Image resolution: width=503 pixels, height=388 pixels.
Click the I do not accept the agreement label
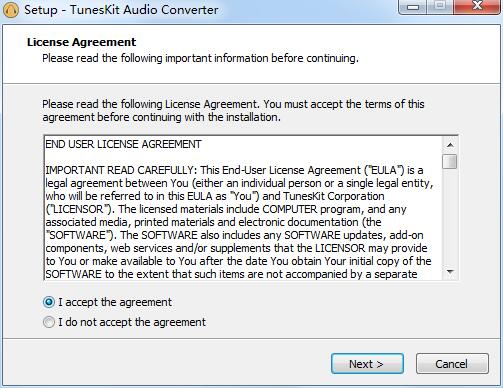132,322
